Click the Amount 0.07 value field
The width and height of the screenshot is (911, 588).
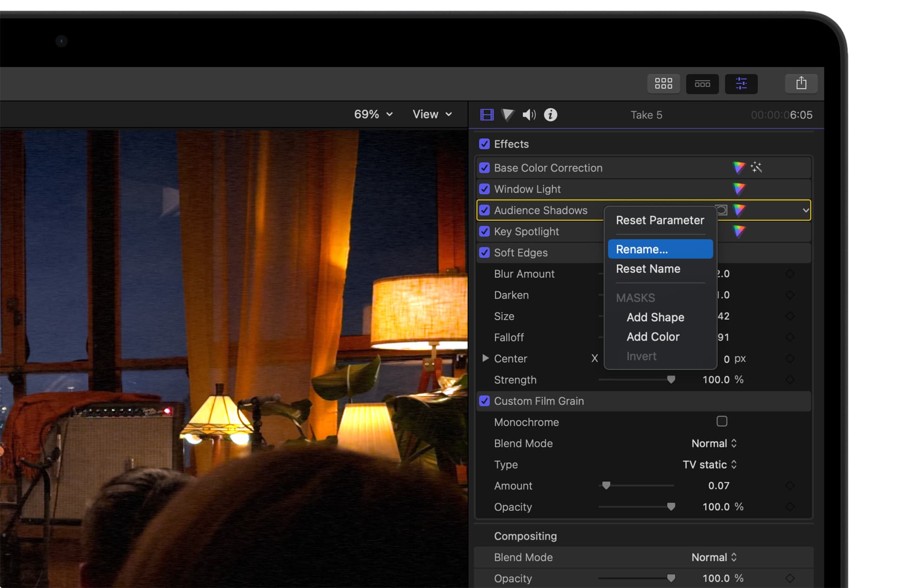[x=719, y=486]
